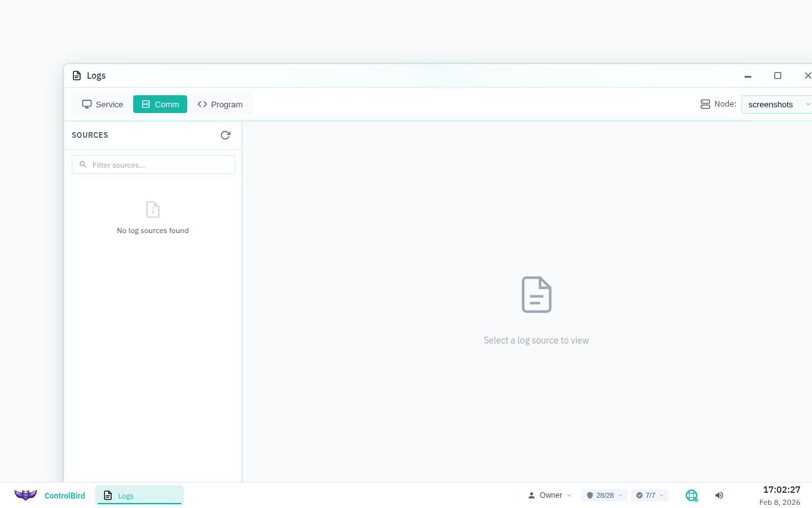Screen dimensions: 812x508
Task: Open the Program logs tab
Action: pyautogui.click(x=219, y=104)
